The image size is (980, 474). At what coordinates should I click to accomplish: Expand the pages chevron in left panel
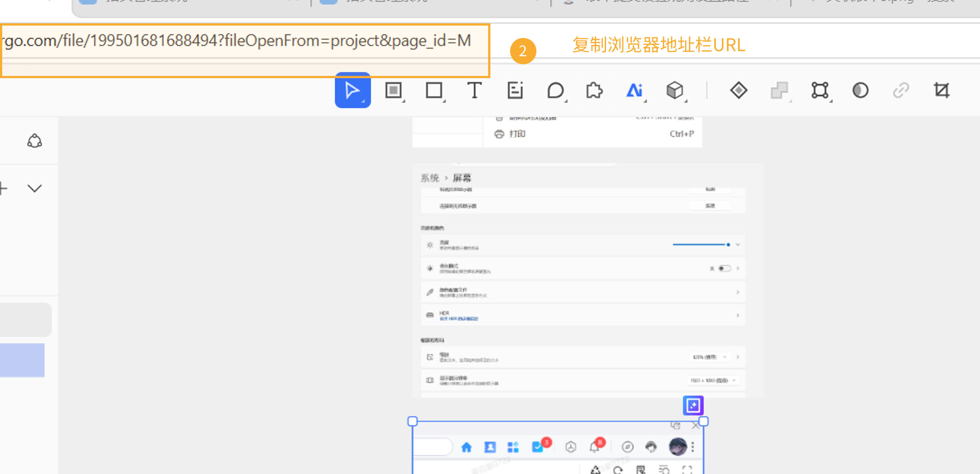coord(34,188)
